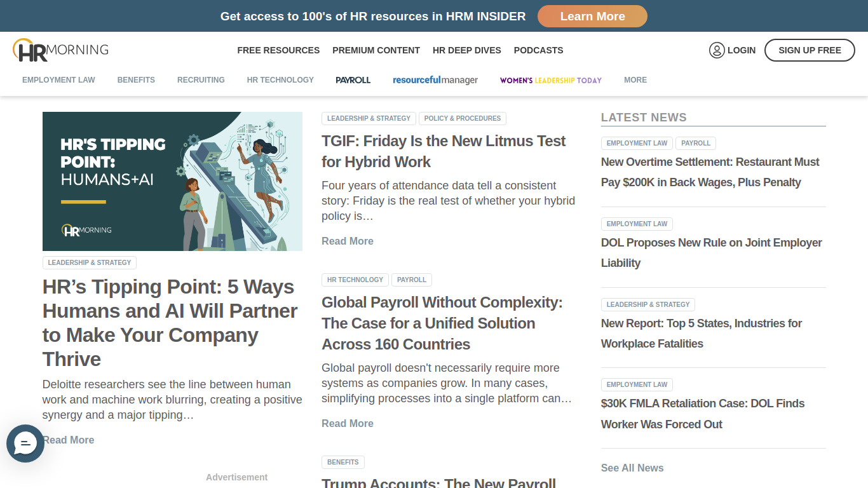Click Employment Law tag above Overtime Settlement
Screen dimensions: 868x488
637,143
